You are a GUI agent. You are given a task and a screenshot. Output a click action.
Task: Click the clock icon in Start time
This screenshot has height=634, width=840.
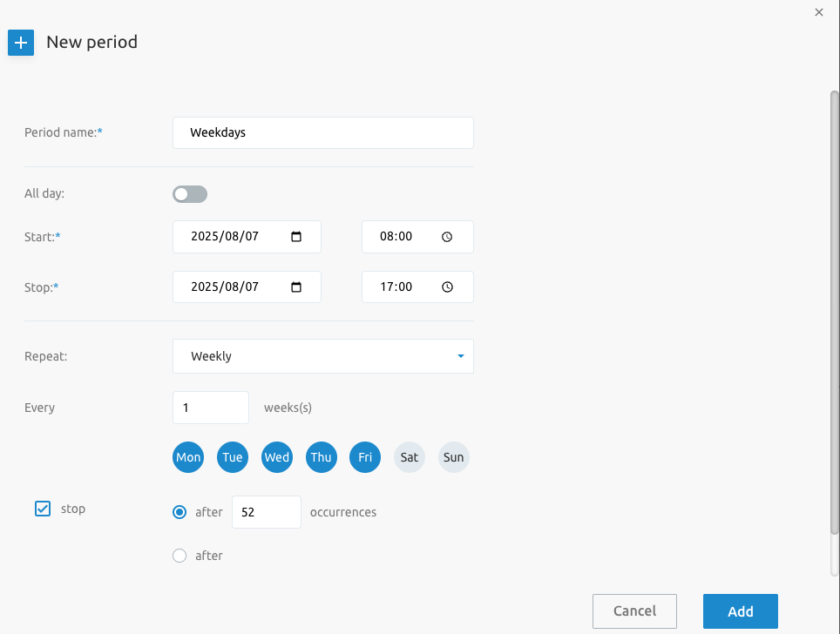tap(447, 237)
